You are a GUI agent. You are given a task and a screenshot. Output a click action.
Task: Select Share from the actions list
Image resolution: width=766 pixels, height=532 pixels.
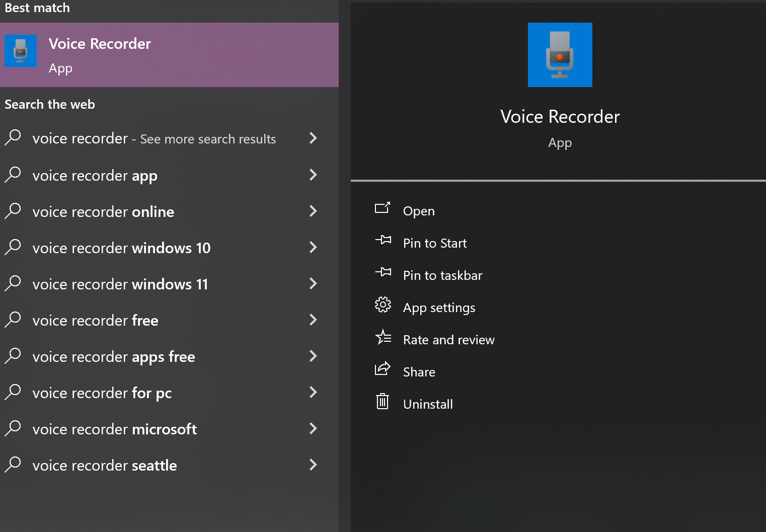tap(419, 372)
